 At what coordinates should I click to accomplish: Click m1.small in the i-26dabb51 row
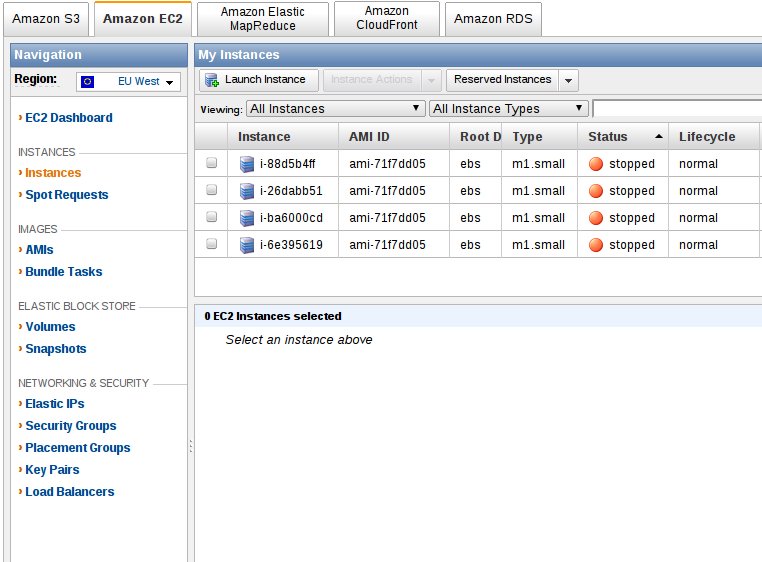[538, 191]
